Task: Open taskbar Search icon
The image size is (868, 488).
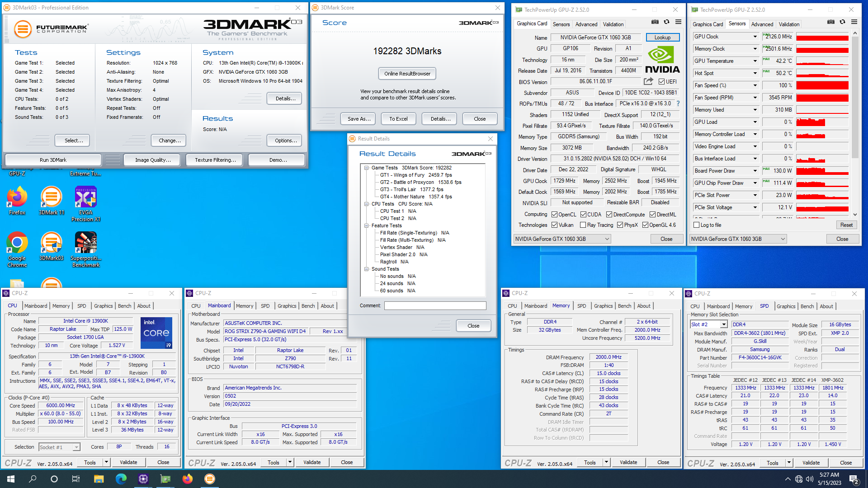Action: (33, 479)
